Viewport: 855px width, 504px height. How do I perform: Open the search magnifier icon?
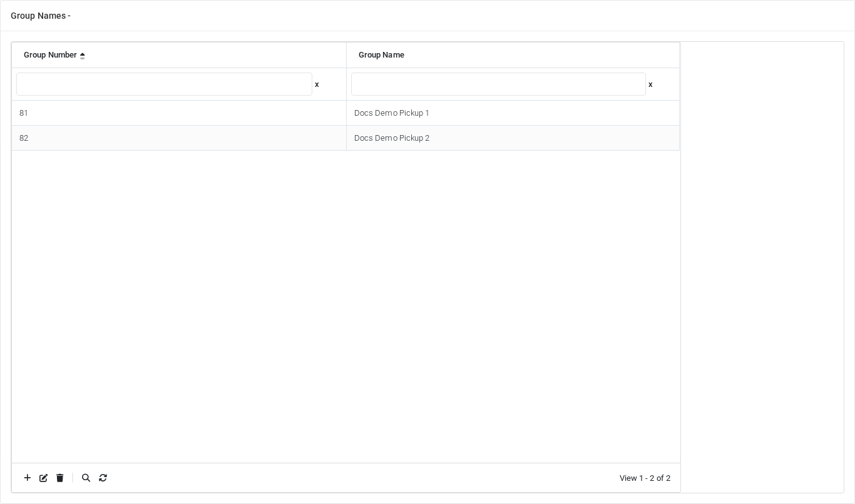coord(86,478)
